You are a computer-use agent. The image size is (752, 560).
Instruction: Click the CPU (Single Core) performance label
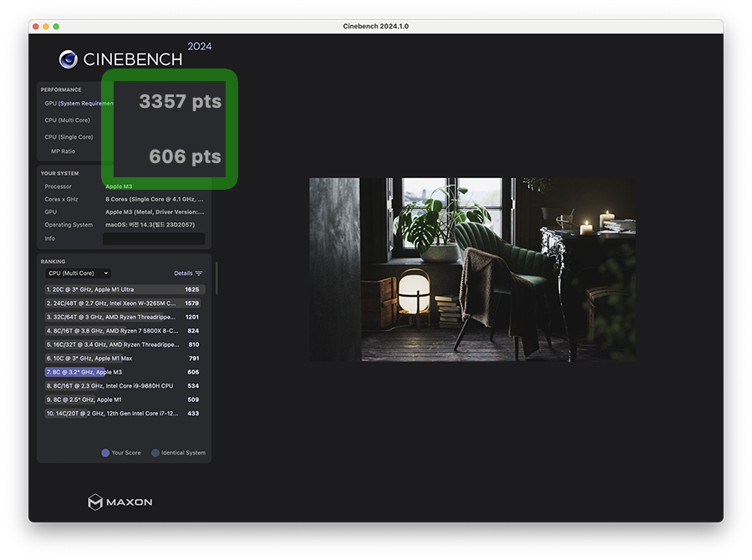pyautogui.click(x=69, y=137)
